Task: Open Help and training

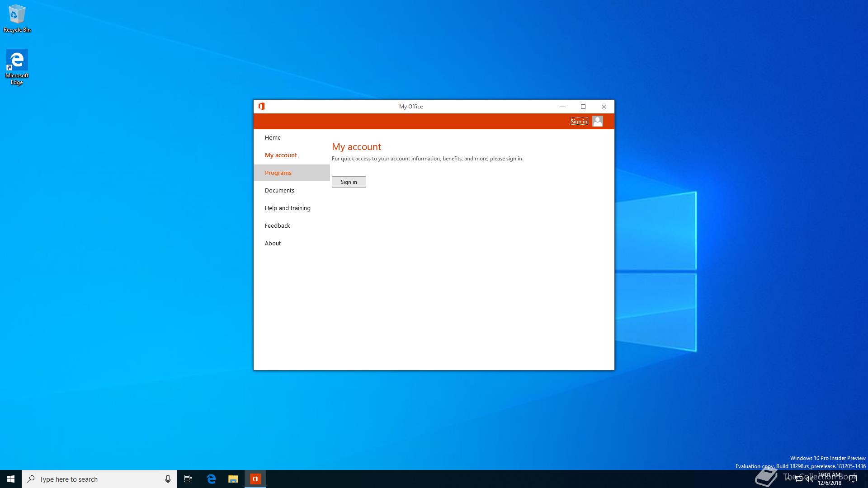Action: click(x=288, y=208)
